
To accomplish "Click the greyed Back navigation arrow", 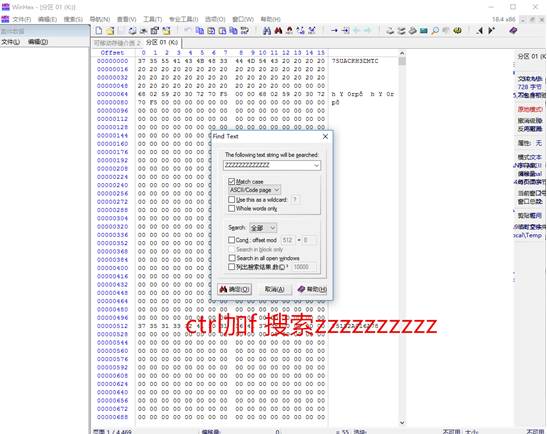I will pos(357,31).
